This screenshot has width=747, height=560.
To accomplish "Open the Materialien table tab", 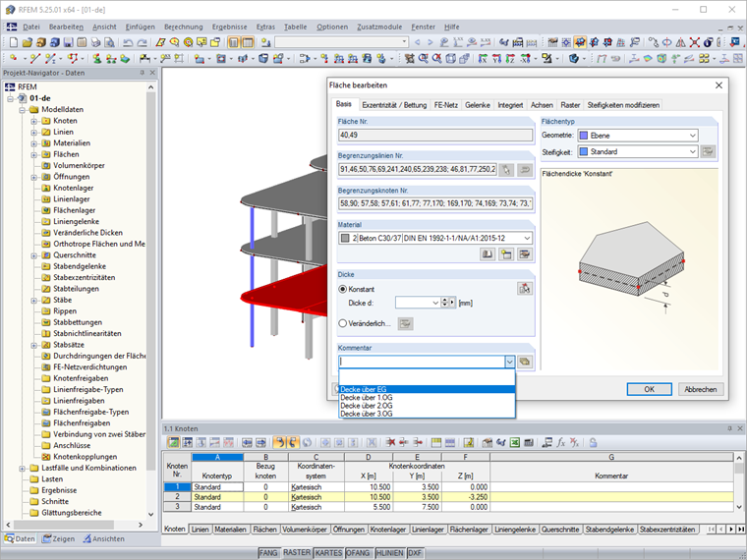I will click(231, 530).
